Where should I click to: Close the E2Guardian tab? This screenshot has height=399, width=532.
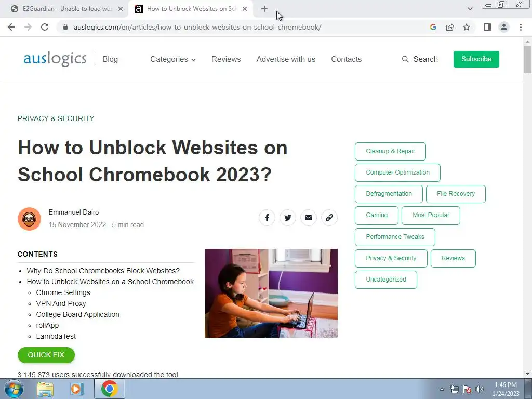(x=121, y=9)
